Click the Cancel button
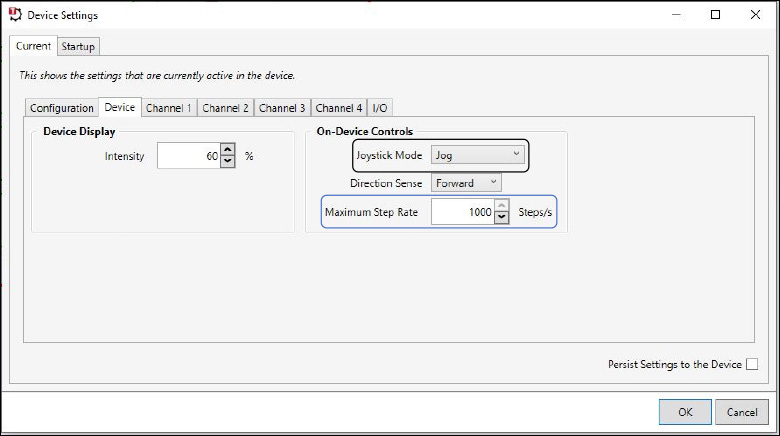Viewport: 780px width, 436px height. 742,412
